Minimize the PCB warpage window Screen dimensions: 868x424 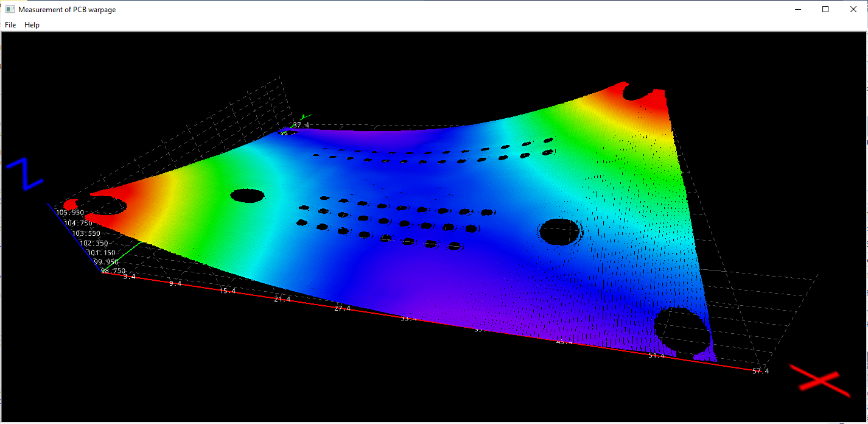click(x=797, y=9)
